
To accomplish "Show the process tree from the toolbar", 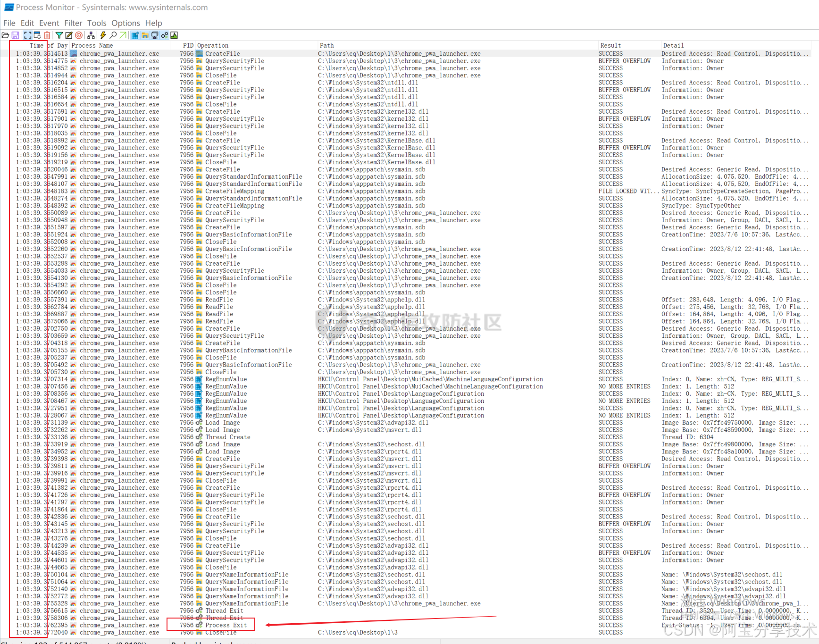I will point(91,35).
